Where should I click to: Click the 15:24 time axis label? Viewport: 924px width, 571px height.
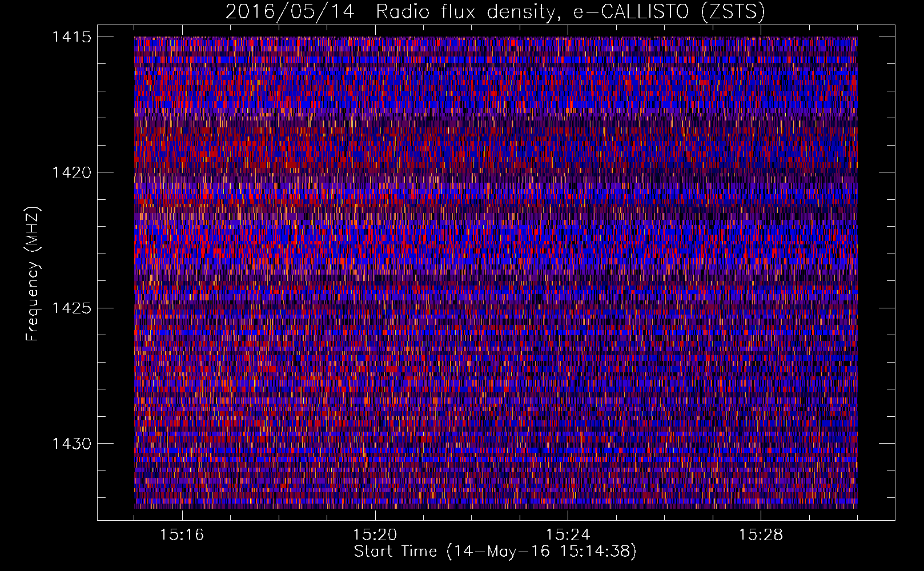click(568, 535)
